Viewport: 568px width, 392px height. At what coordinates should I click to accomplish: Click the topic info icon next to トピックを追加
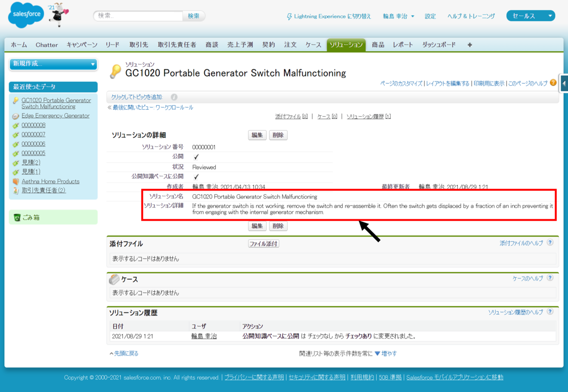tap(174, 97)
